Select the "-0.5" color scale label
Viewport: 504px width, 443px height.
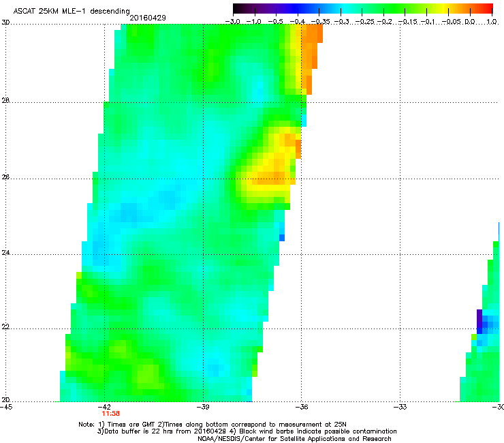(275, 22)
